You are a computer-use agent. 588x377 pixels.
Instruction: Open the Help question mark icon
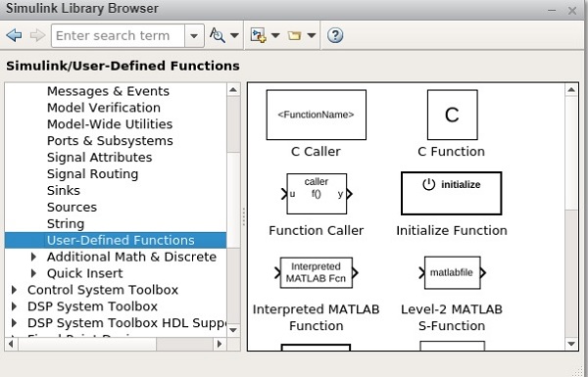coord(335,35)
